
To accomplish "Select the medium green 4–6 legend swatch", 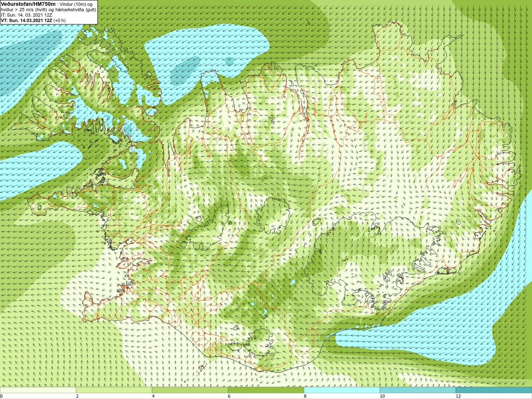I will (190, 390).
